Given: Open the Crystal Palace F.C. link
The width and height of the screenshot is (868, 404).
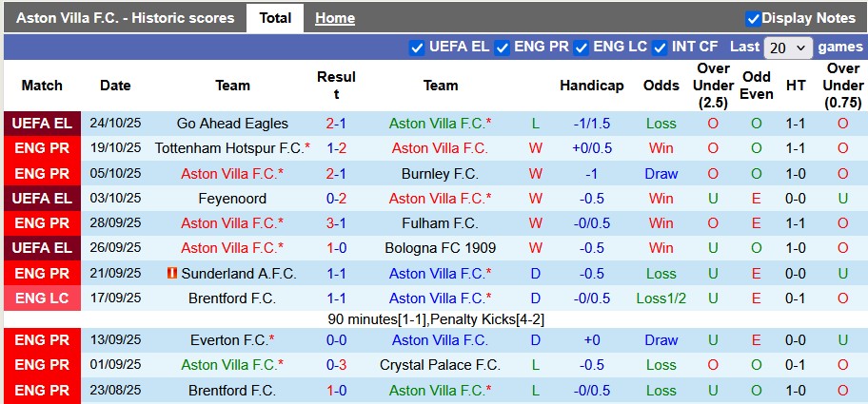Looking at the screenshot, I should [x=440, y=365].
